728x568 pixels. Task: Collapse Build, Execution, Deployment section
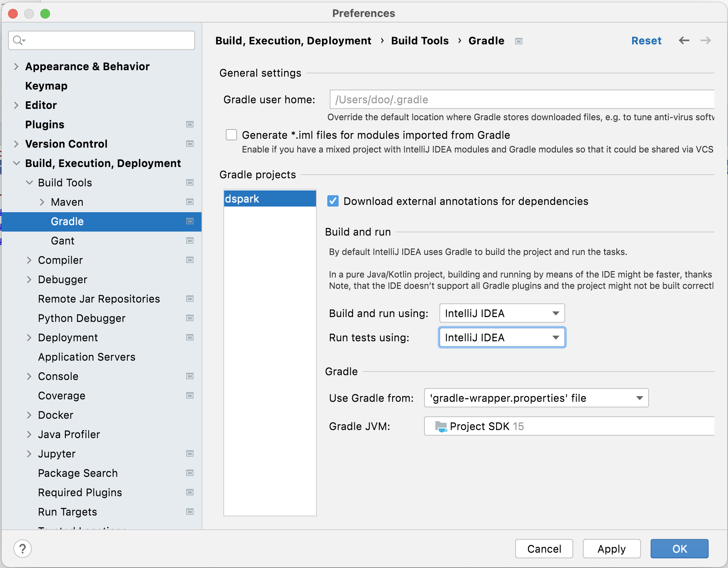16,163
